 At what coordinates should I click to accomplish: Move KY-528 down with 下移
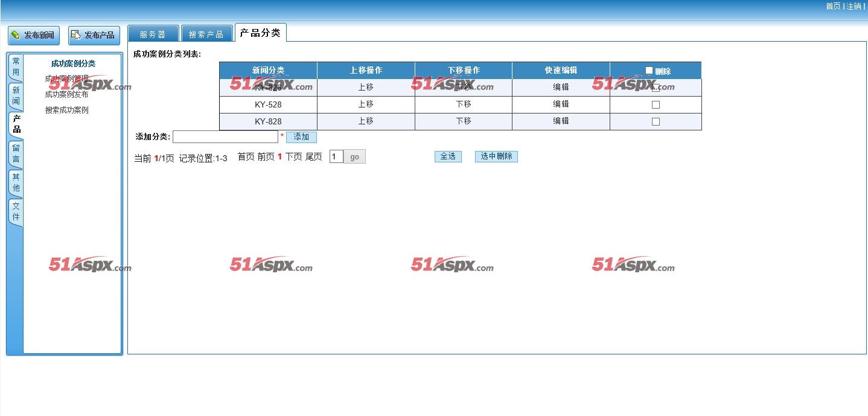(x=464, y=104)
